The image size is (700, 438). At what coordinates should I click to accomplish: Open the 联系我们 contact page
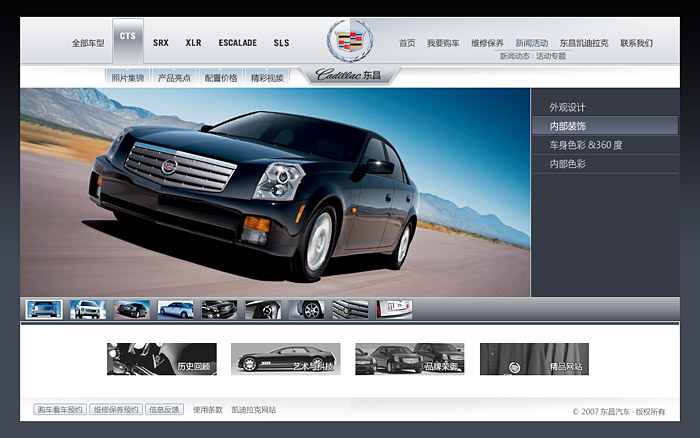[636, 43]
